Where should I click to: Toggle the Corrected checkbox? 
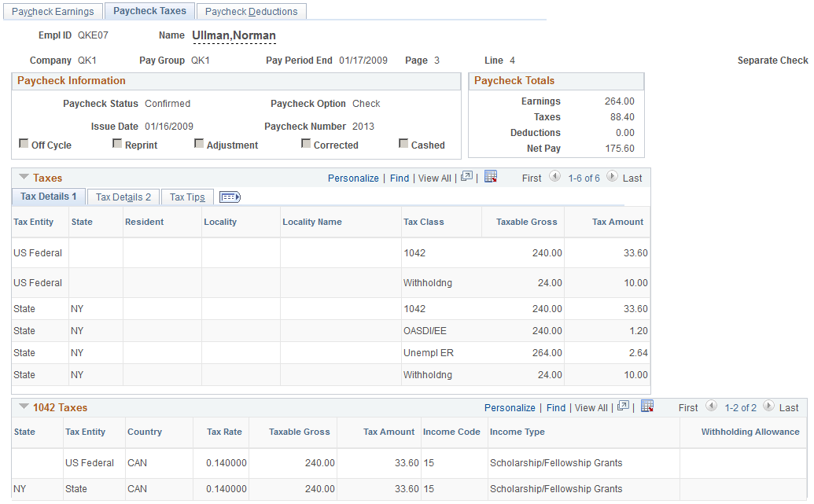pos(306,143)
